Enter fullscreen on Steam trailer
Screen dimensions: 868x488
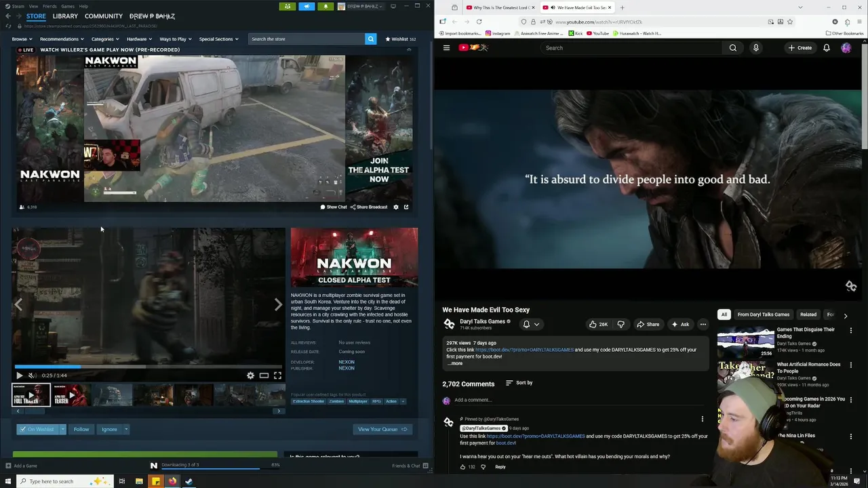coord(277,375)
